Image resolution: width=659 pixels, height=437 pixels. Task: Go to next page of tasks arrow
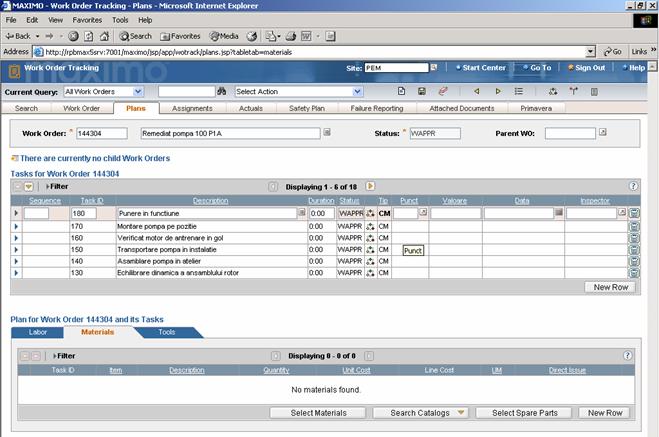pyautogui.click(x=370, y=186)
